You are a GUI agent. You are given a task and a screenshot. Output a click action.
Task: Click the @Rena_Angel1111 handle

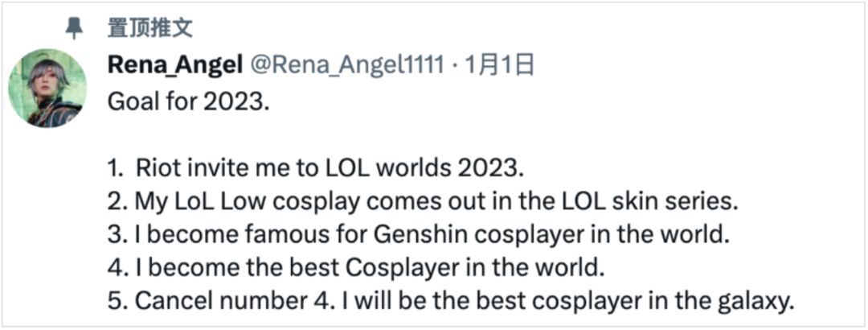(x=346, y=64)
